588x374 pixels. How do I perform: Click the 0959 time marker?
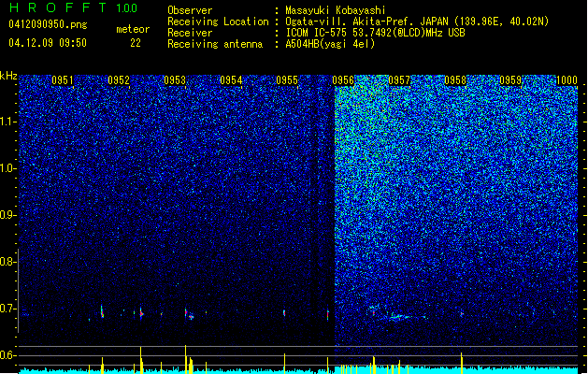(510, 80)
